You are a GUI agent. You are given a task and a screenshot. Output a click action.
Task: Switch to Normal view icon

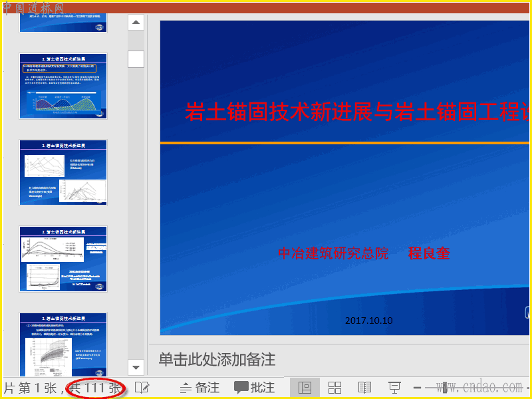click(x=305, y=388)
